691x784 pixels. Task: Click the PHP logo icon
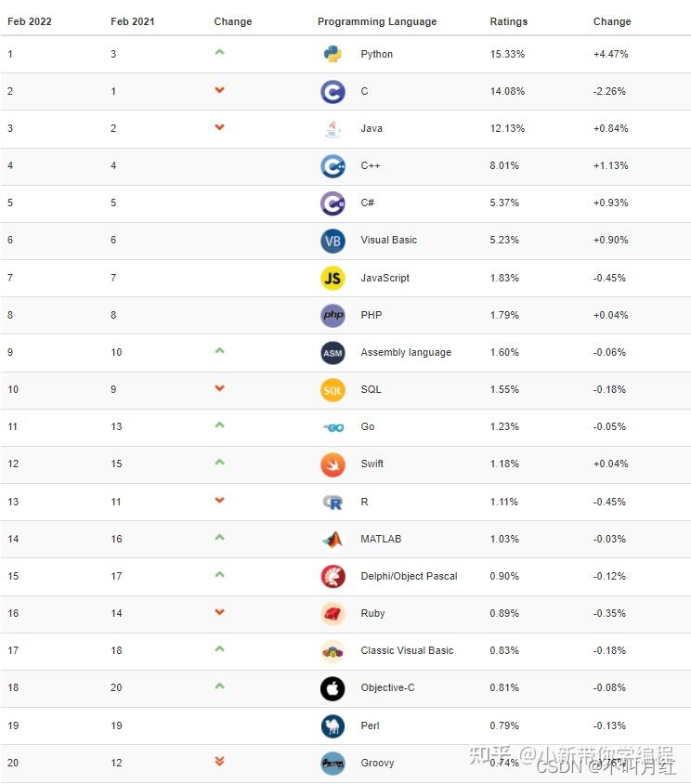click(x=332, y=315)
